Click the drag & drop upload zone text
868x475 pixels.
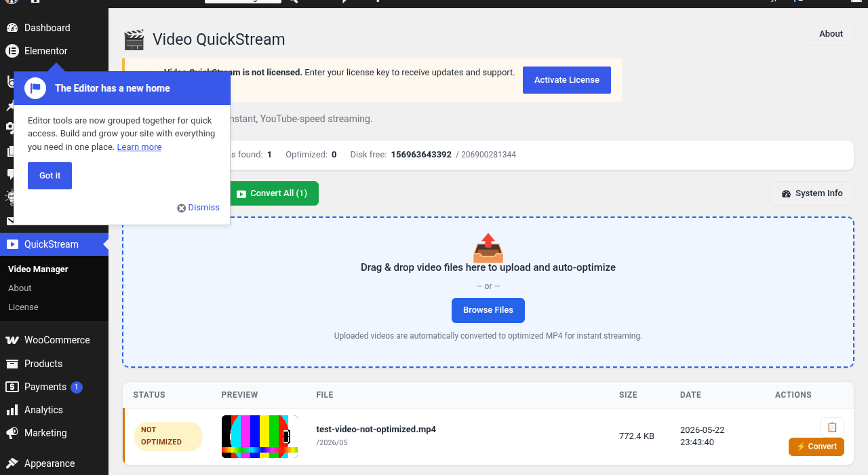coord(488,267)
